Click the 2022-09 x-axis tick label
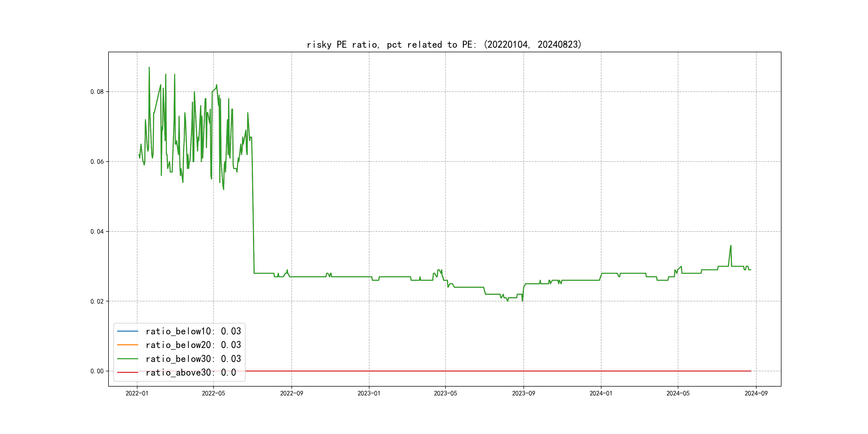The width and height of the screenshot is (868, 434). (291, 393)
